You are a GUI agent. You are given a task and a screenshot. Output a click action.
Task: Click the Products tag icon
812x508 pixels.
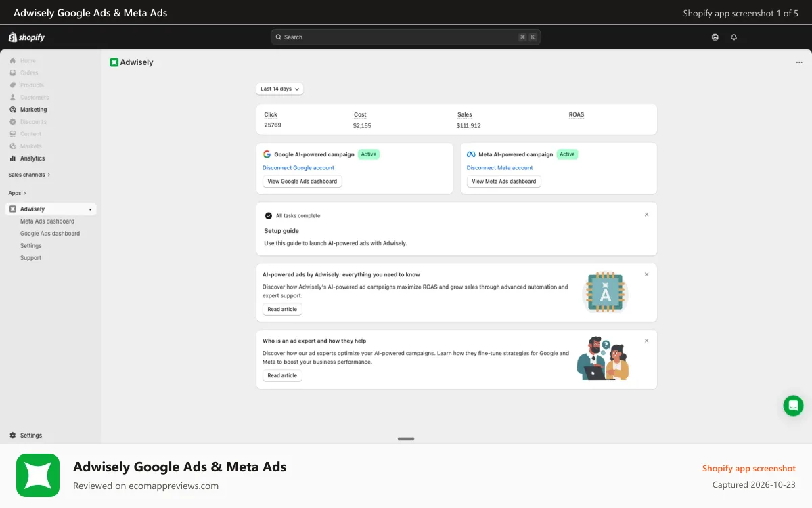(x=13, y=85)
